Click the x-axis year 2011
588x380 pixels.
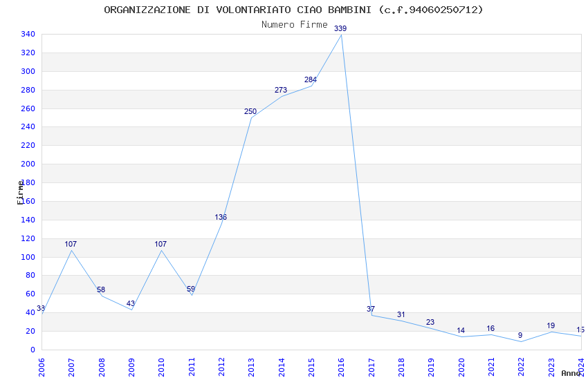point(191,368)
